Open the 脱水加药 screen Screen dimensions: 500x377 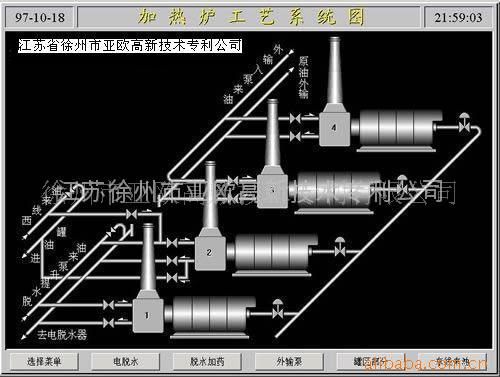click(x=207, y=361)
